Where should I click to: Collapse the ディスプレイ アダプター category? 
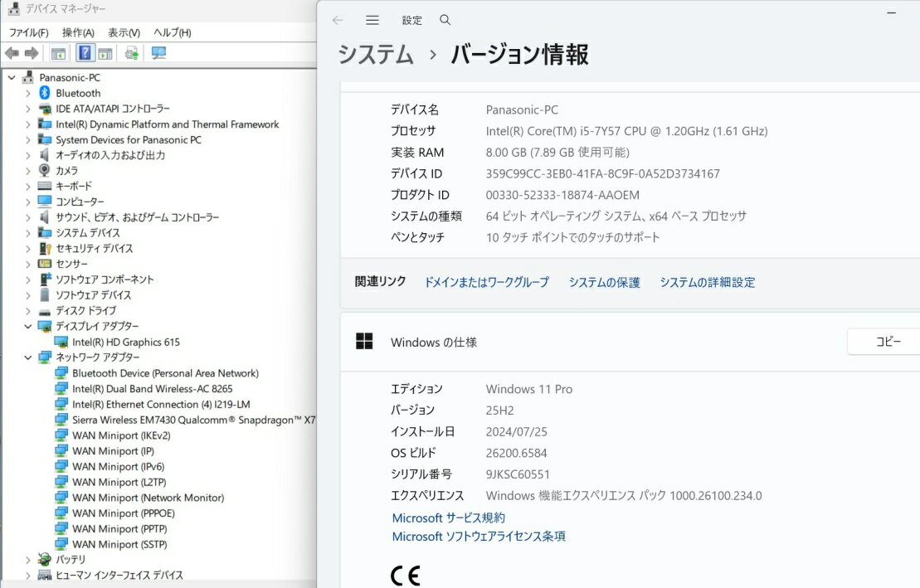pyautogui.click(x=27, y=326)
